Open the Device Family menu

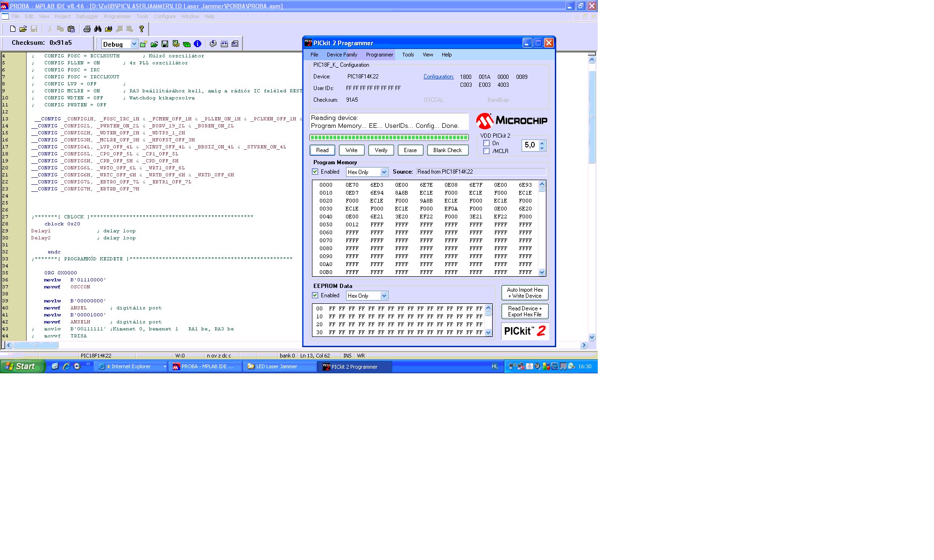(342, 55)
